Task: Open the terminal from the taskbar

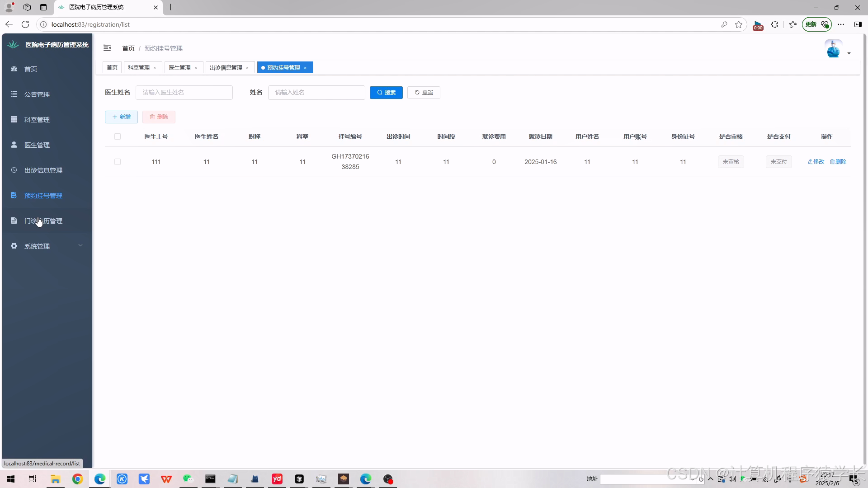Action: [210, 479]
